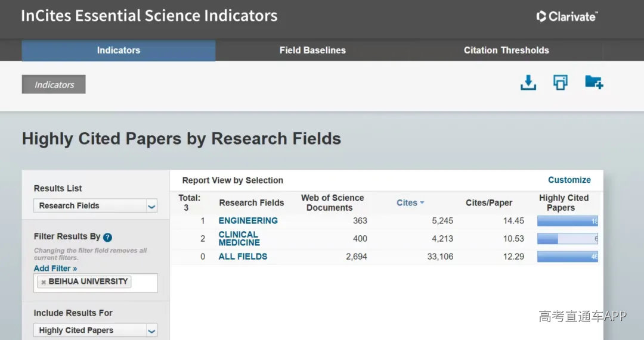
Task: Click the gray Indicators breadcrumb button
Action: click(x=54, y=85)
